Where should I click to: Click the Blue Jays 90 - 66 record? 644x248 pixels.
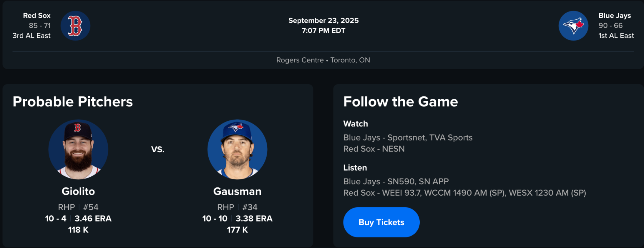point(610,25)
